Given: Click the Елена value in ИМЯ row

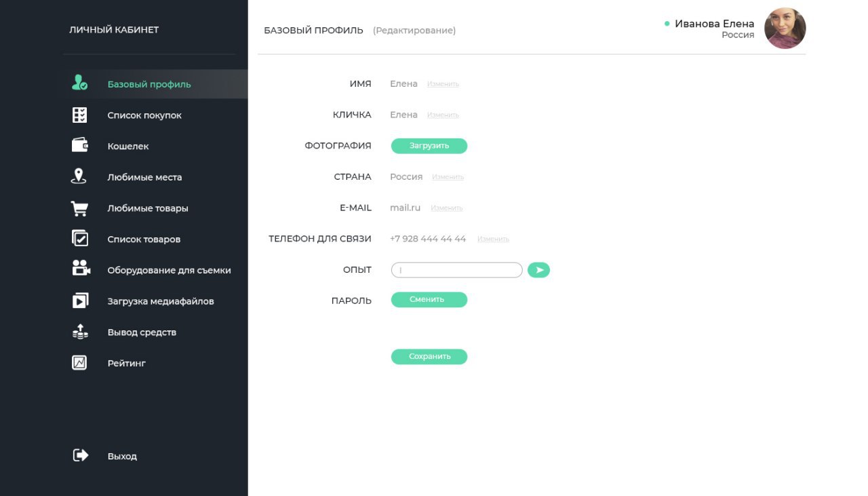Looking at the screenshot, I should click(x=403, y=83).
